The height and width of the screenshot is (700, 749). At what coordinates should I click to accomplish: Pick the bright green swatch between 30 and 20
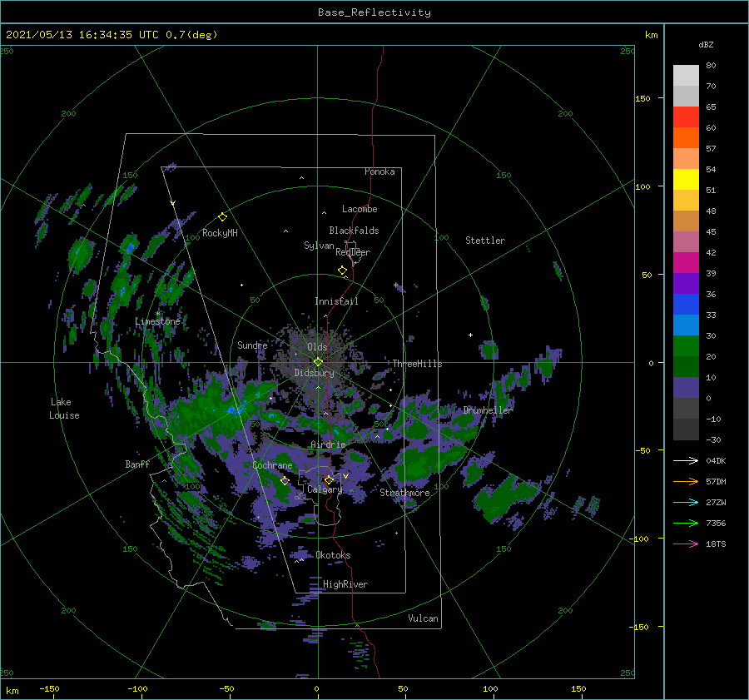pos(686,345)
